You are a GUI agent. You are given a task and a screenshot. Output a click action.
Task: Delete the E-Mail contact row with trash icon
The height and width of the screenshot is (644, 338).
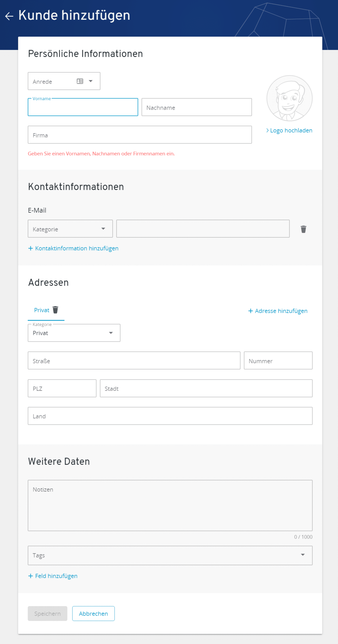303,229
